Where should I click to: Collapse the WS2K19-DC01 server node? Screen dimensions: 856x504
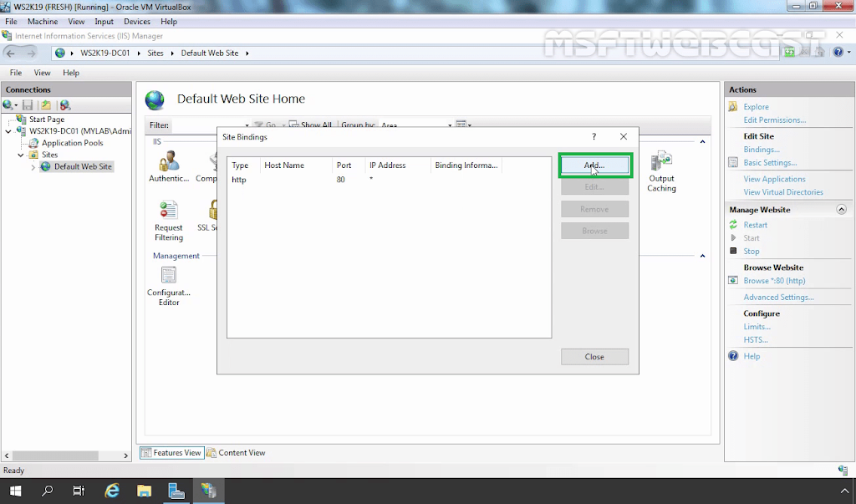[x=8, y=131]
